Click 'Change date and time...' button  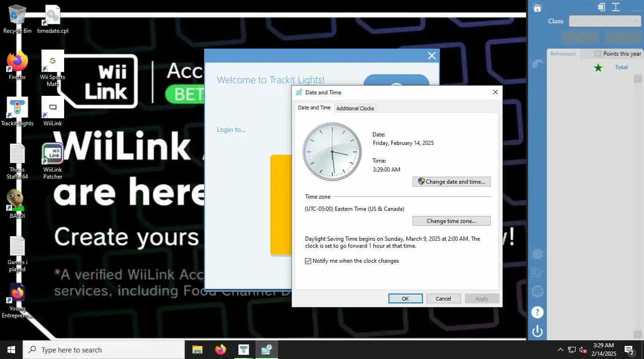(452, 181)
